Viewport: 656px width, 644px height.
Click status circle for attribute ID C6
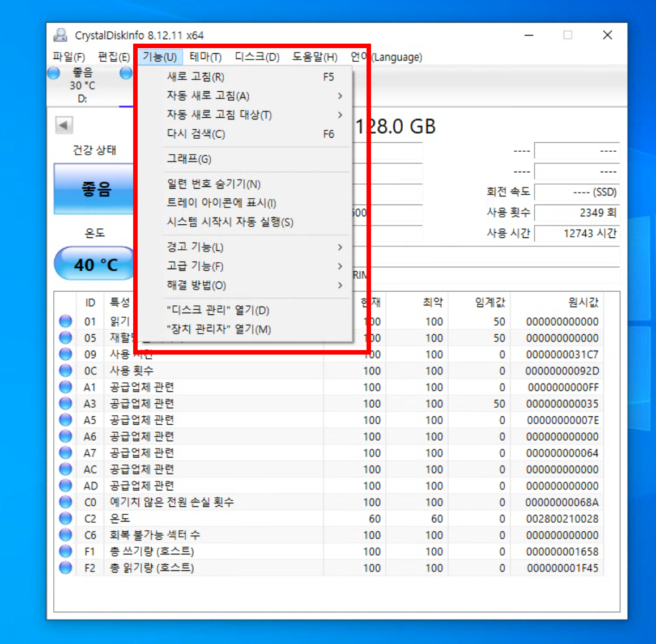coord(66,535)
